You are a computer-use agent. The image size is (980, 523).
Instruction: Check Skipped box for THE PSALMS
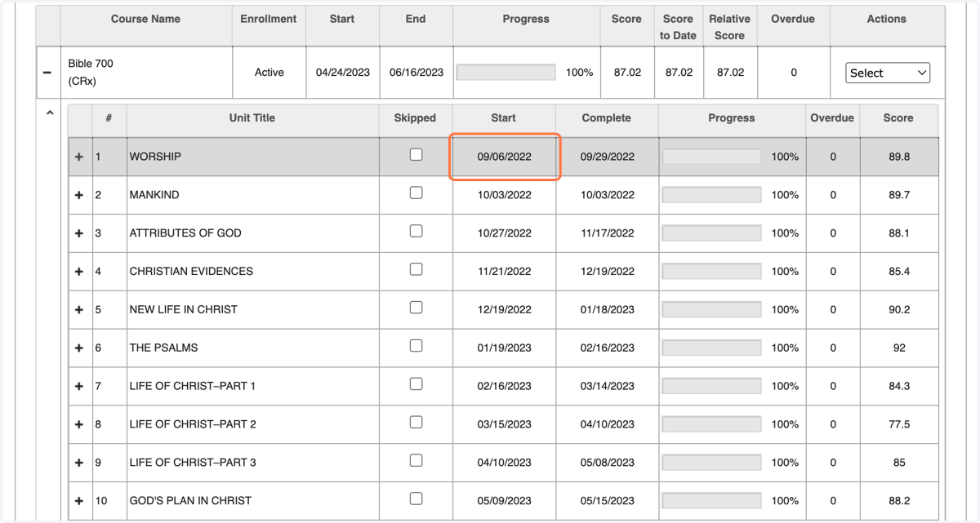[416, 345]
